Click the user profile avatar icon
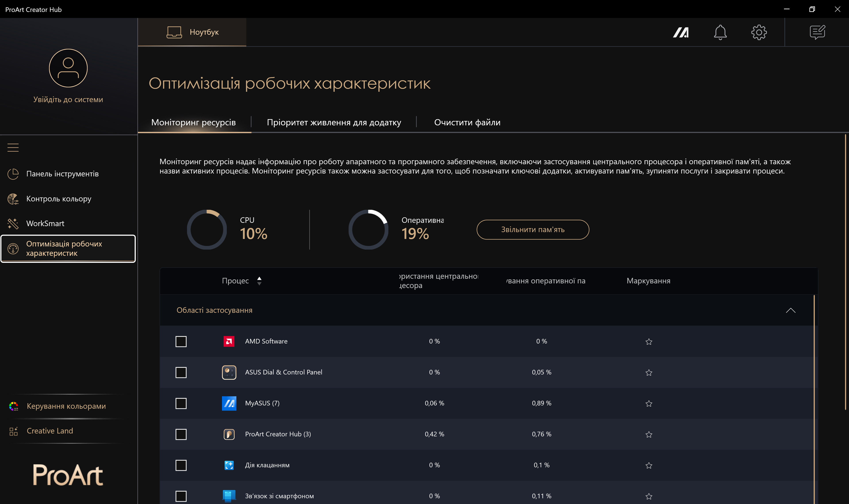 [x=68, y=68]
